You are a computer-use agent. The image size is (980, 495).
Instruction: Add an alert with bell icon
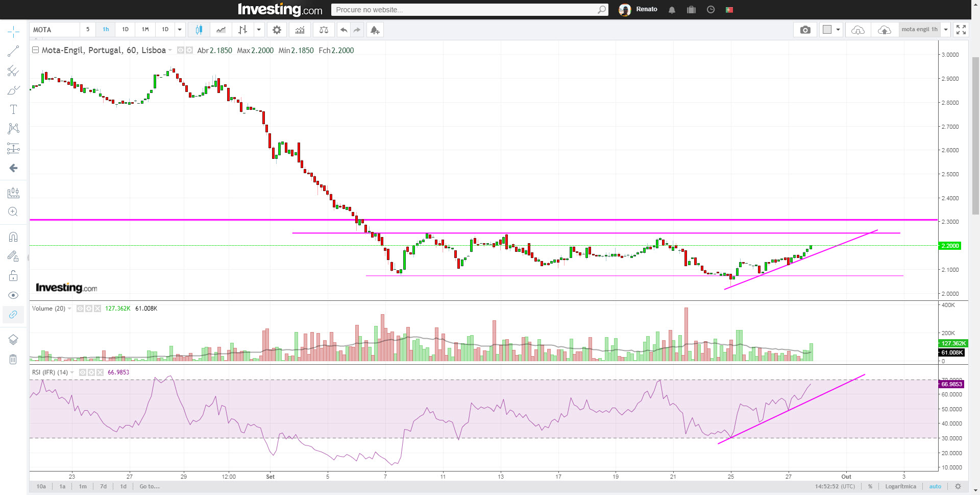pyautogui.click(x=375, y=30)
